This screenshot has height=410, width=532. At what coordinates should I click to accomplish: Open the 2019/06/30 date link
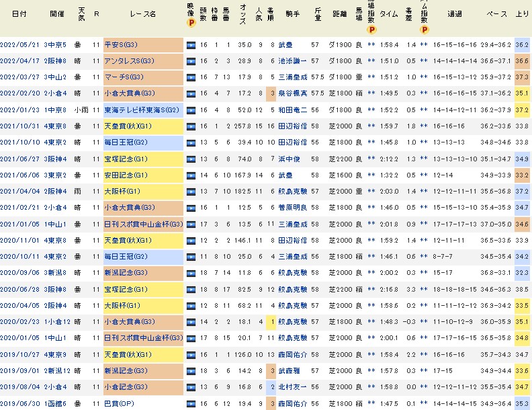[18, 403]
